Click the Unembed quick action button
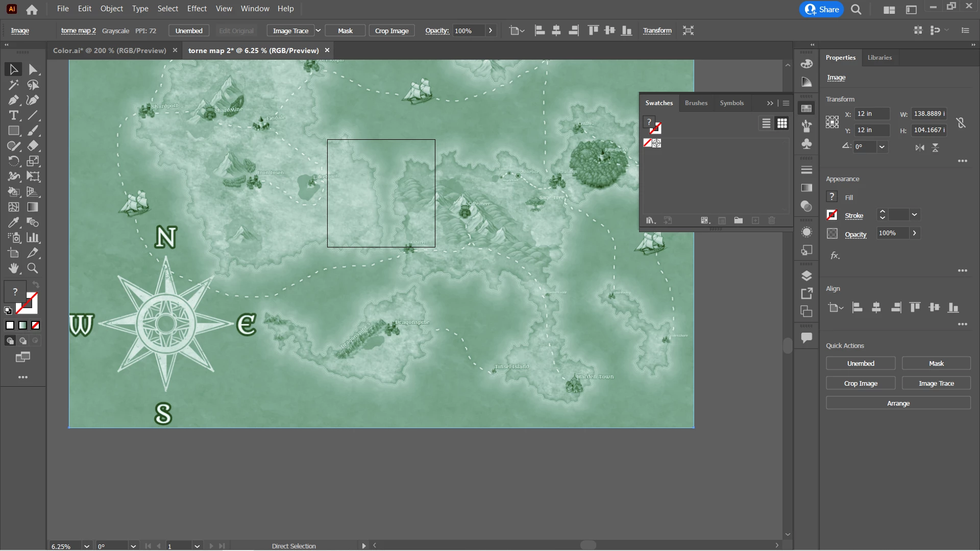 click(x=861, y=363)
